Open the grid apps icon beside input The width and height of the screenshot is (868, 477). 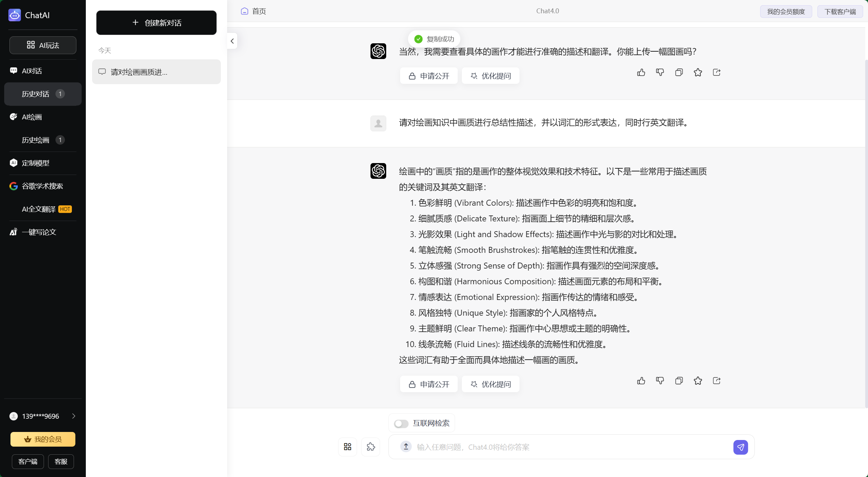coord(347,447)
